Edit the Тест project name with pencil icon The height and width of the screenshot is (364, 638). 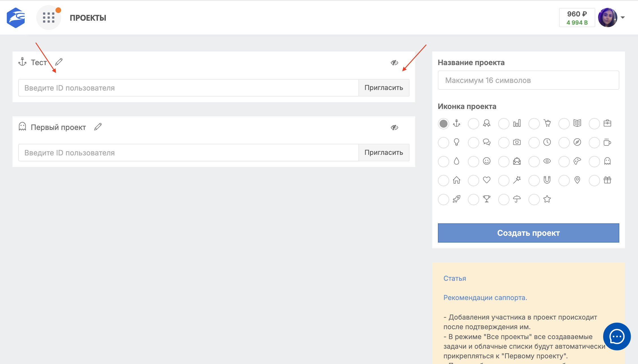[x=59, y=62]
